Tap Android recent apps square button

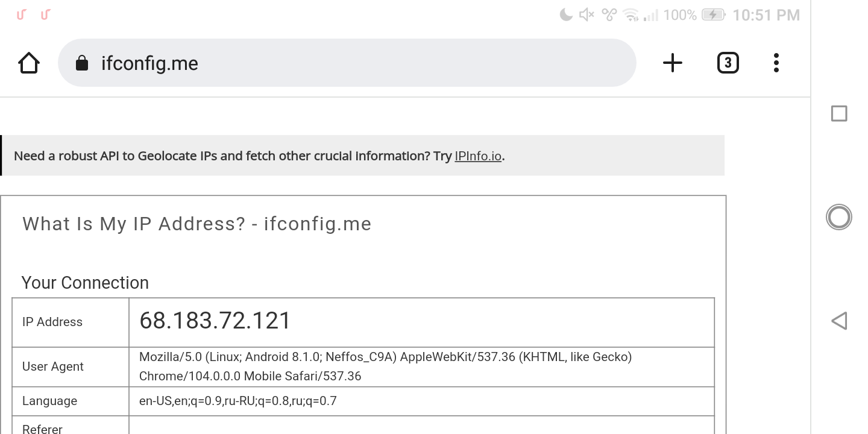839,113
